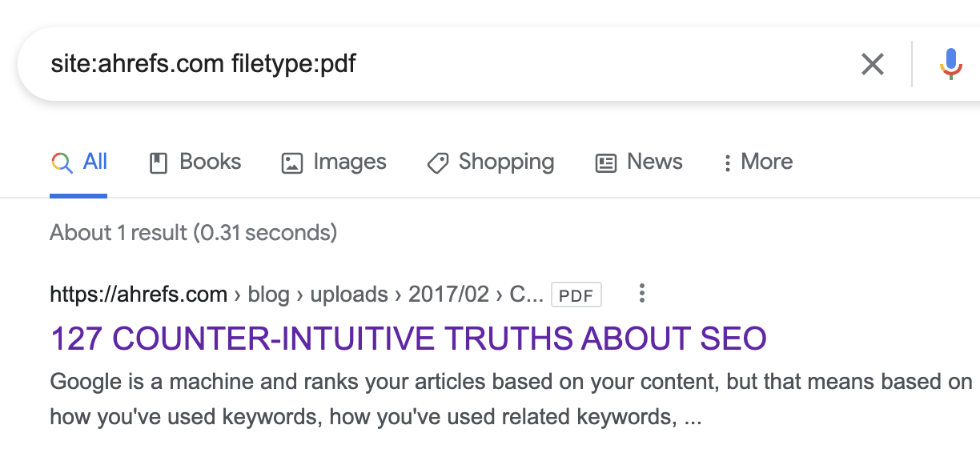Click the About 1 result stats text
The height and width of the screenshot is (453, 980).
pos(193,233)
